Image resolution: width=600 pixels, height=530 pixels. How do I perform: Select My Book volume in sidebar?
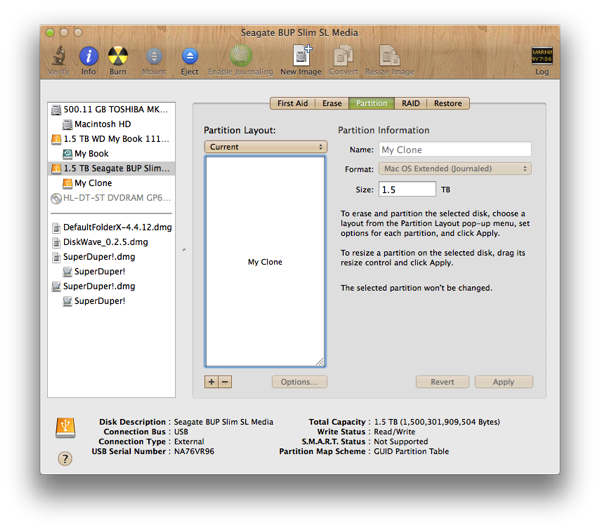coord(111,153)
